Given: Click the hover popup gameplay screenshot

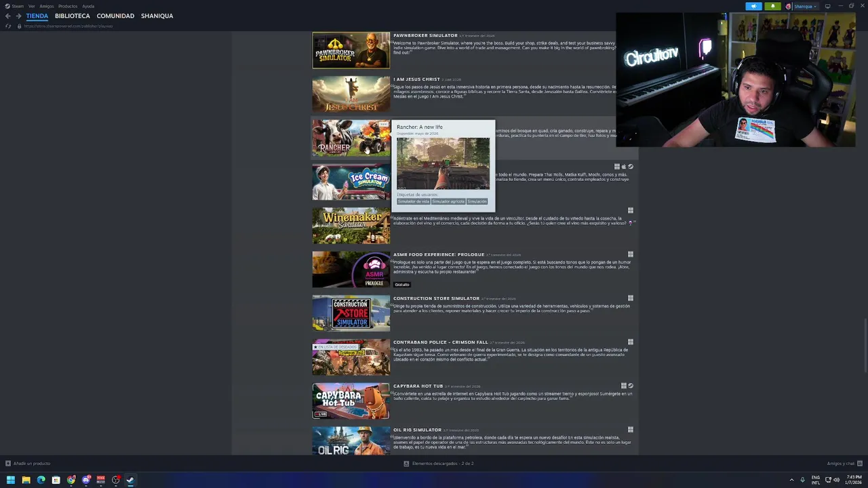Looking at the screenshot, I should [443, 163].
